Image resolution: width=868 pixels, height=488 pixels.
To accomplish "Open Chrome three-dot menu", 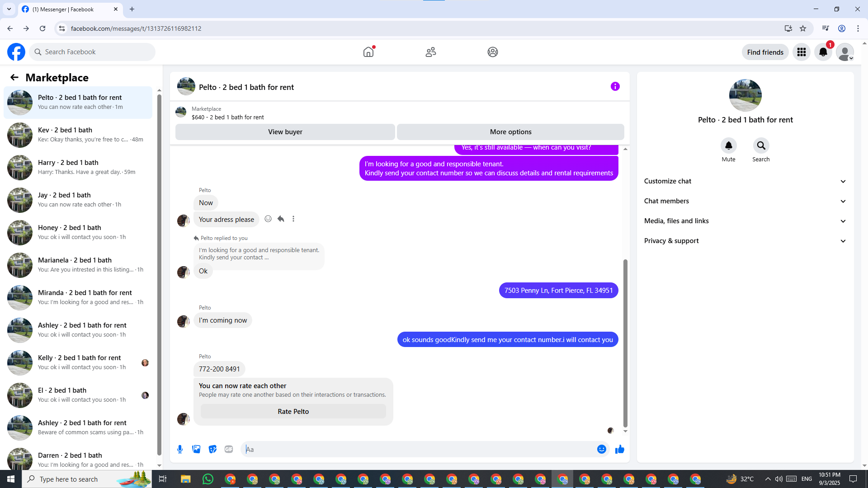I will pos(858,28).
